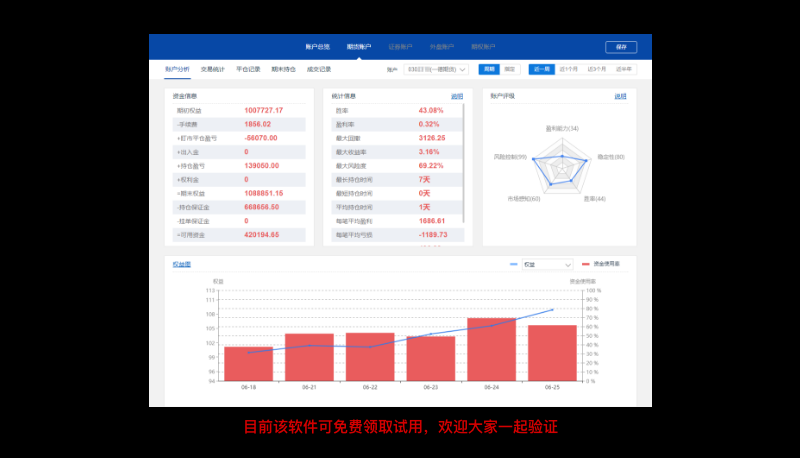Open the 交易统计 sub-tab
Viewport: 800px width, 458px height.
[214, 70]
